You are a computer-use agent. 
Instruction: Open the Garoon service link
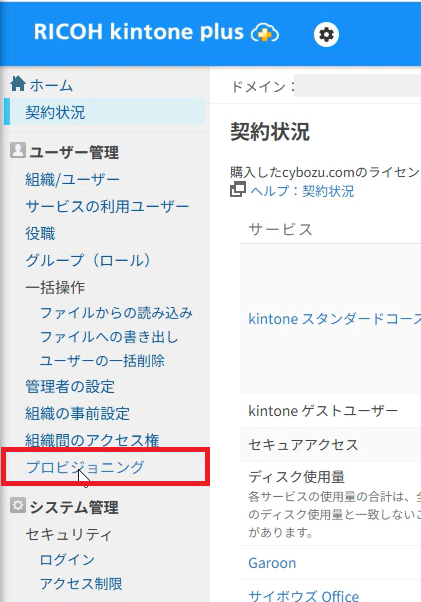coord(272,563)
